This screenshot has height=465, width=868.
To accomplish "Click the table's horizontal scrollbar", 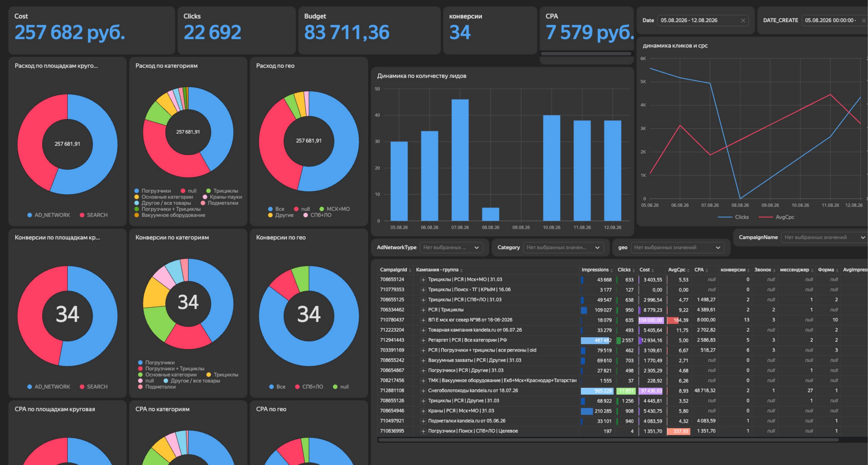I will pos(608,440).
